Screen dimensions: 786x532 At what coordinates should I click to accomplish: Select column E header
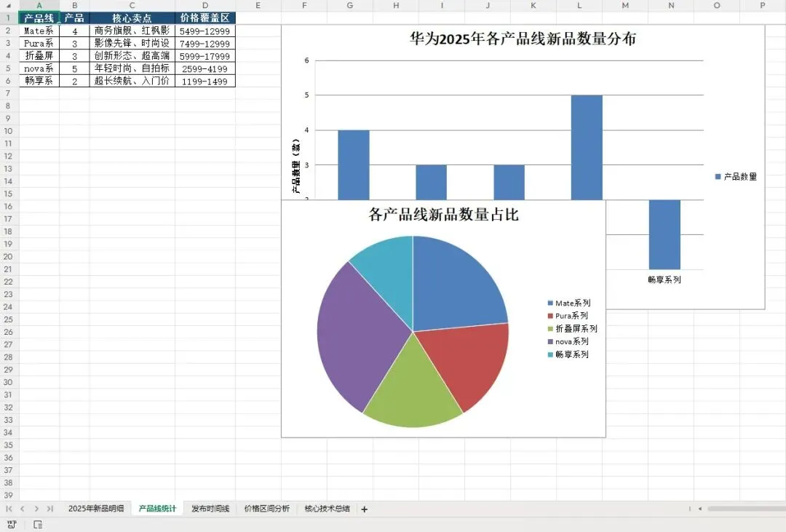258,6
